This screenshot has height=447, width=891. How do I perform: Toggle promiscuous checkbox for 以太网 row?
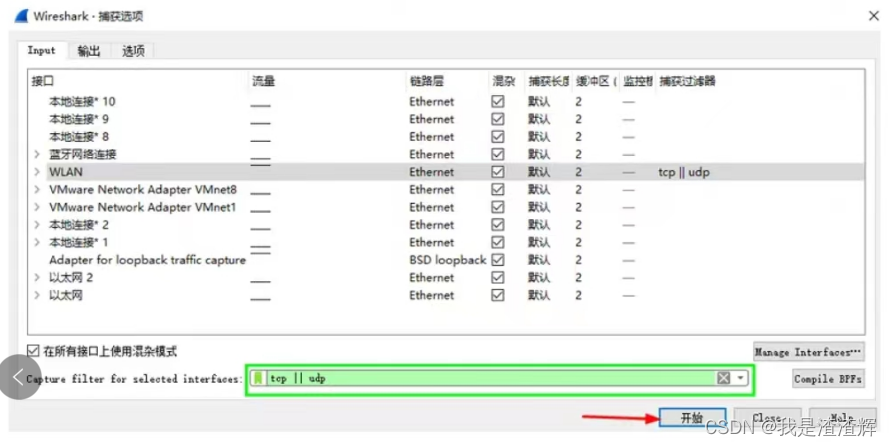point(498,295)
